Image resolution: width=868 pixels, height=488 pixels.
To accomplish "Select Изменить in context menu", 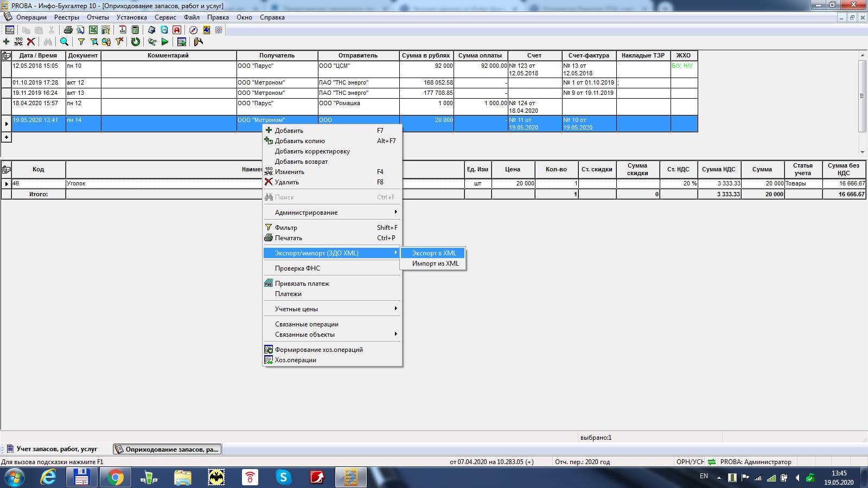I will coord(332,172).
